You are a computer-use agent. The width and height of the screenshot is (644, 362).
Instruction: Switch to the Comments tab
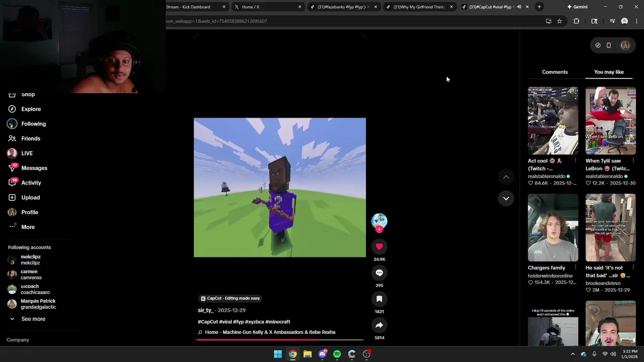[555, 72]
